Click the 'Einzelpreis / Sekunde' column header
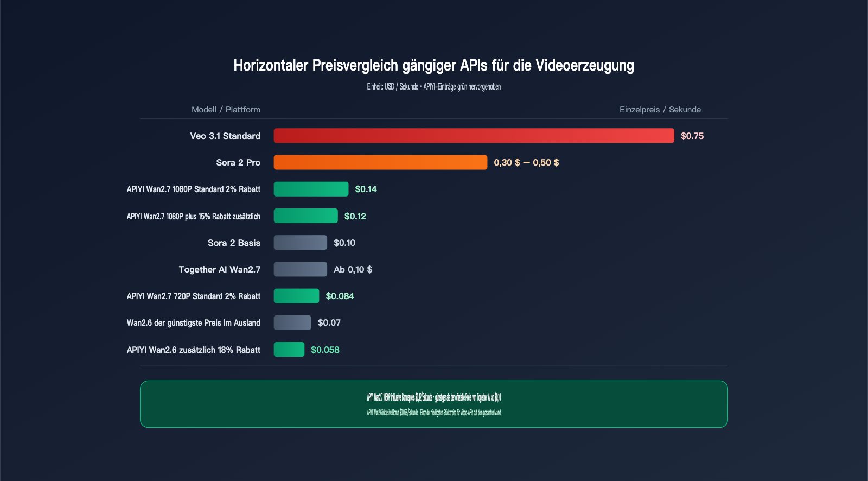The image size is (868, 481). pyautogui.click(x=660, y=110)
